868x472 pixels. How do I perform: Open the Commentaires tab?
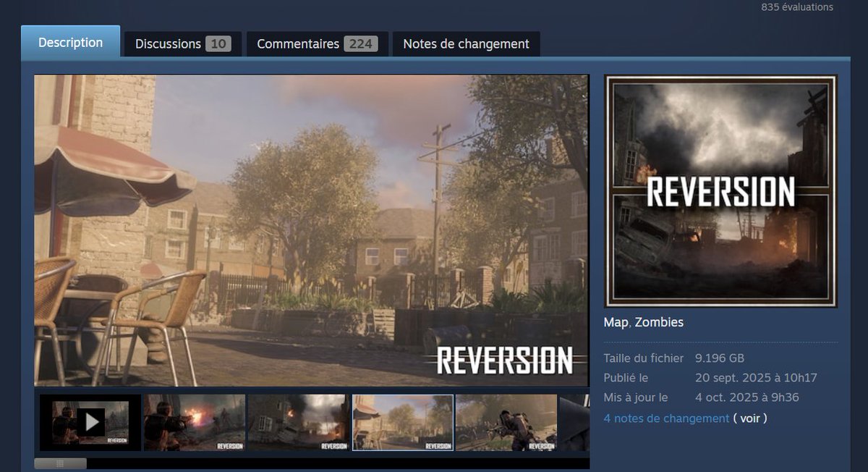pyautogui.click(x=318, y=44)
